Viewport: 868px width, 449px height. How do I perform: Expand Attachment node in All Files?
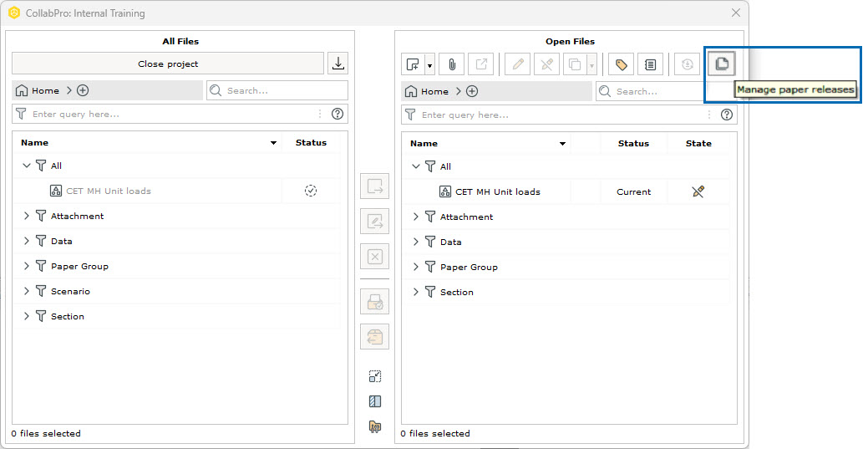[x=27, y=217]
